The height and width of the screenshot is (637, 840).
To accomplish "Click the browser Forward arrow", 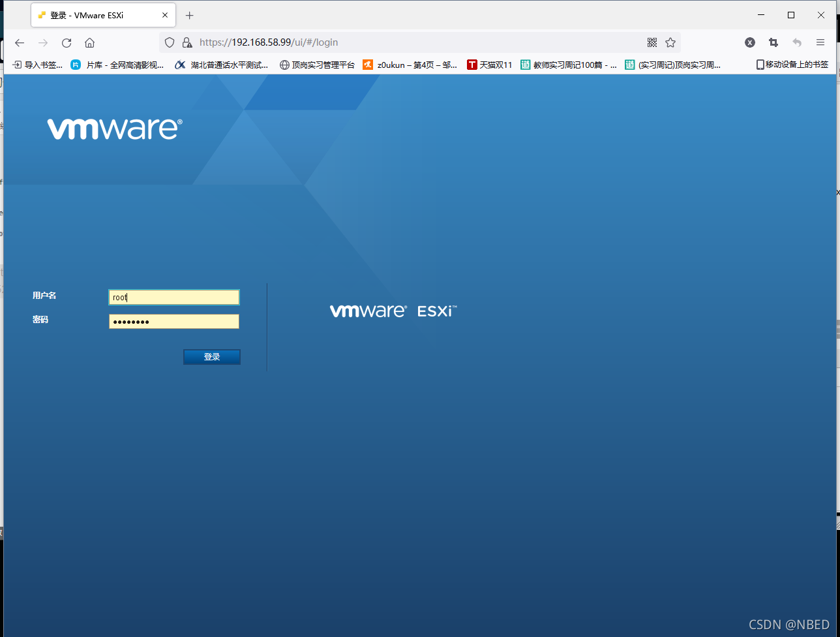I will [43, 42].
